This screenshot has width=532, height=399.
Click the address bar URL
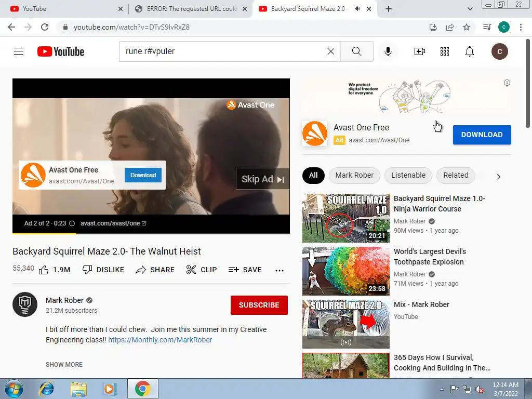pos(131,27)
